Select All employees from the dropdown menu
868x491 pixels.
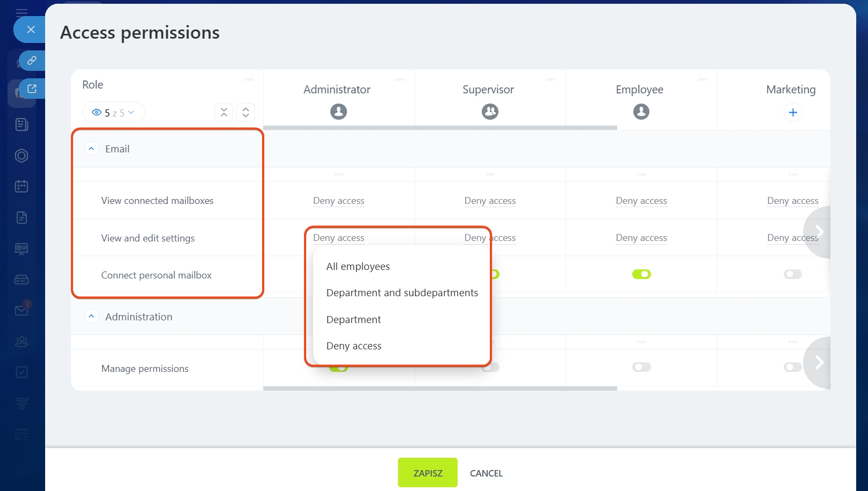click(358, 267)
